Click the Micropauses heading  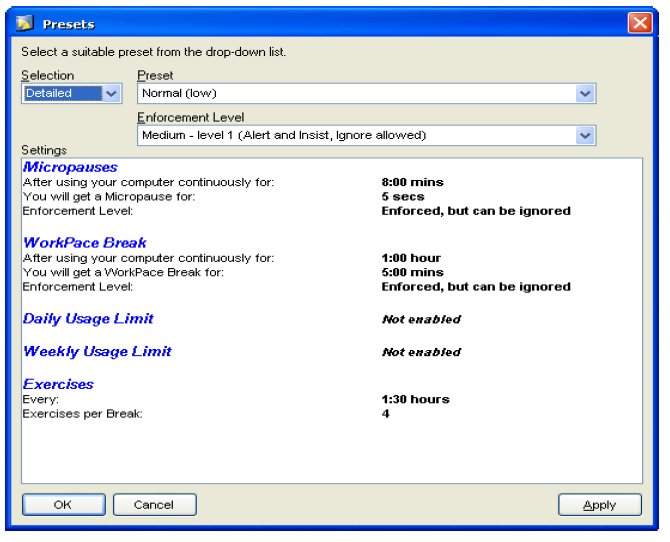pos(70,167)
